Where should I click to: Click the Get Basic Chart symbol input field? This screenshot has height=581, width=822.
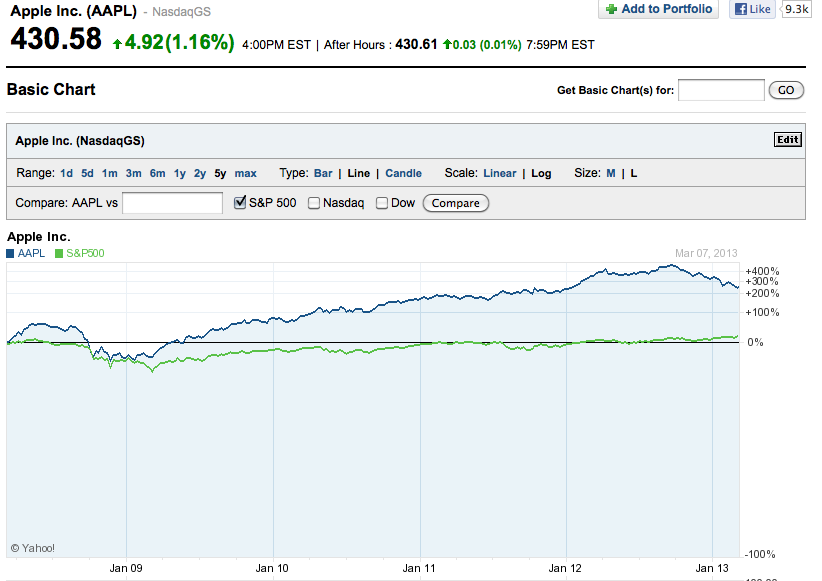pos(721,90)
